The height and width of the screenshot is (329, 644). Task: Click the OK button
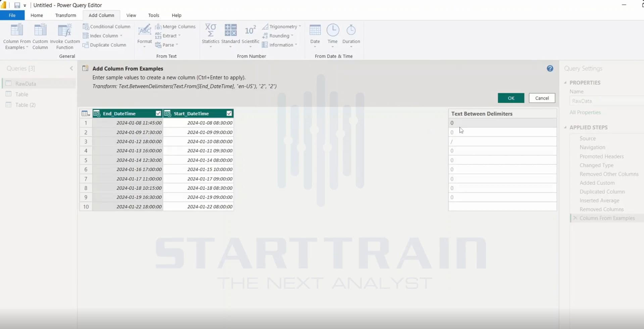tap(511, 98)
